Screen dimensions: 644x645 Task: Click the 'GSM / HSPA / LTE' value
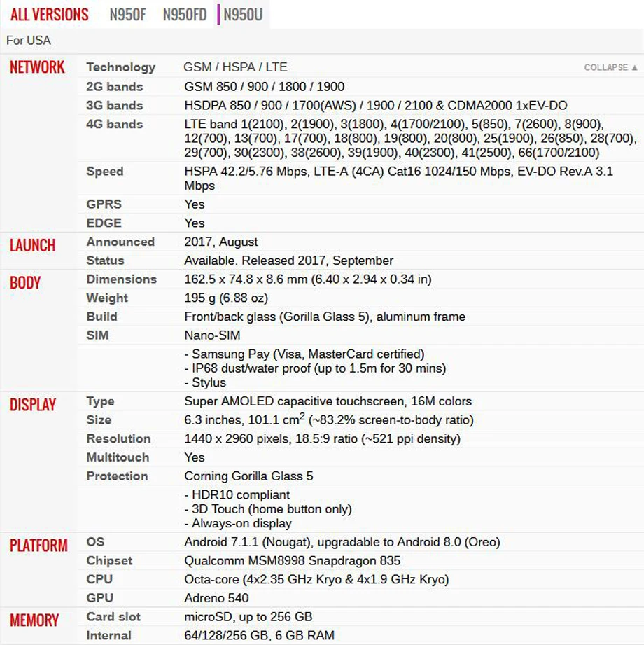[236, 67]
